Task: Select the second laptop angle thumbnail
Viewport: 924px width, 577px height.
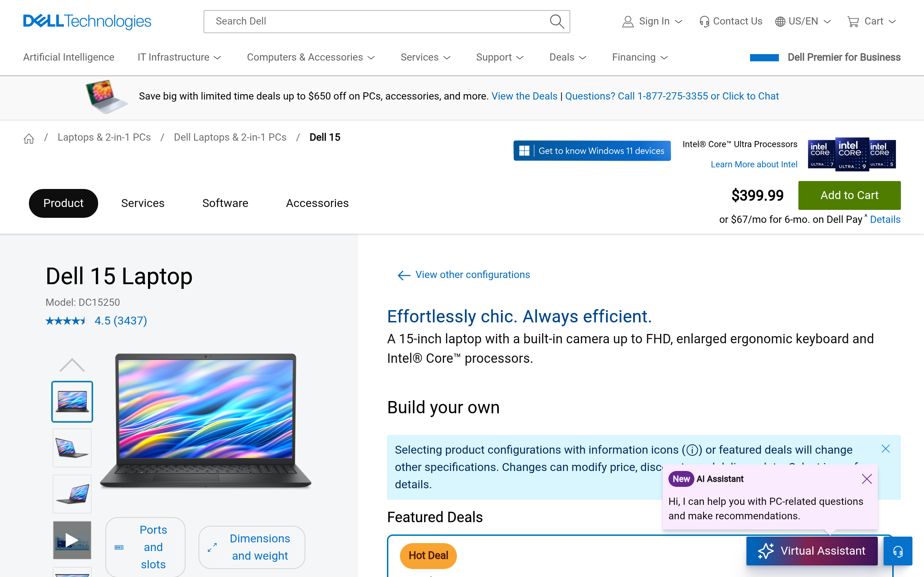Action: [72, 448]
